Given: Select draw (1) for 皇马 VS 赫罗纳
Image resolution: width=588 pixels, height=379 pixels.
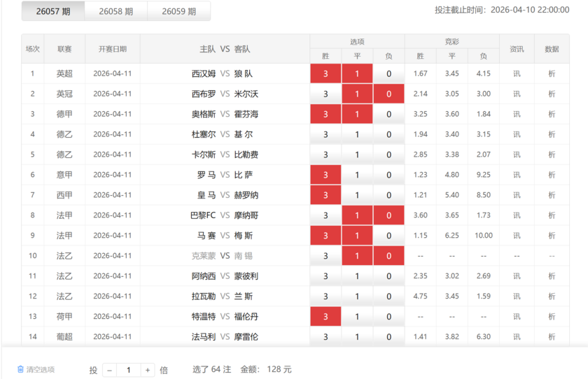Looking at the screenshot, I should point(357,194).
